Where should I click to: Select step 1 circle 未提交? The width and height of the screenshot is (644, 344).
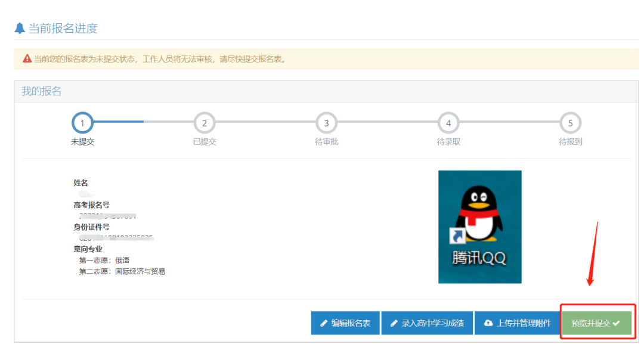click(82, 123)
